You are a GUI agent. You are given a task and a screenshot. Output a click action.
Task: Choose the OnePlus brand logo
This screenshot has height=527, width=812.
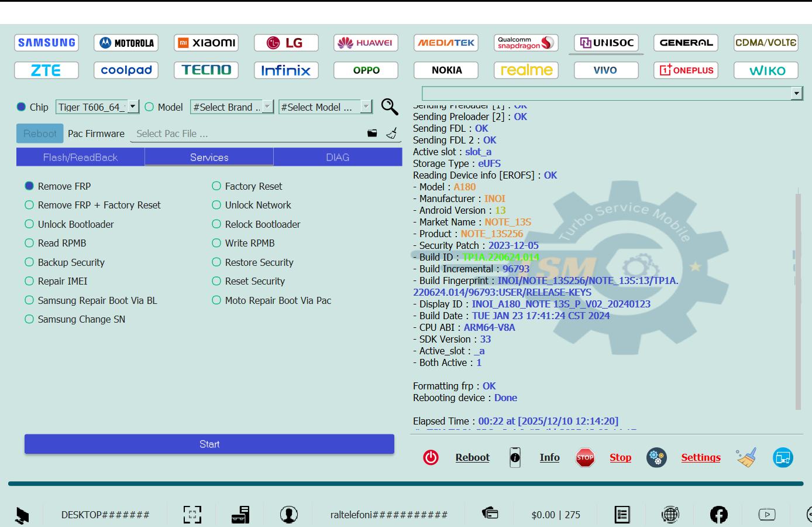pos(686,70)
